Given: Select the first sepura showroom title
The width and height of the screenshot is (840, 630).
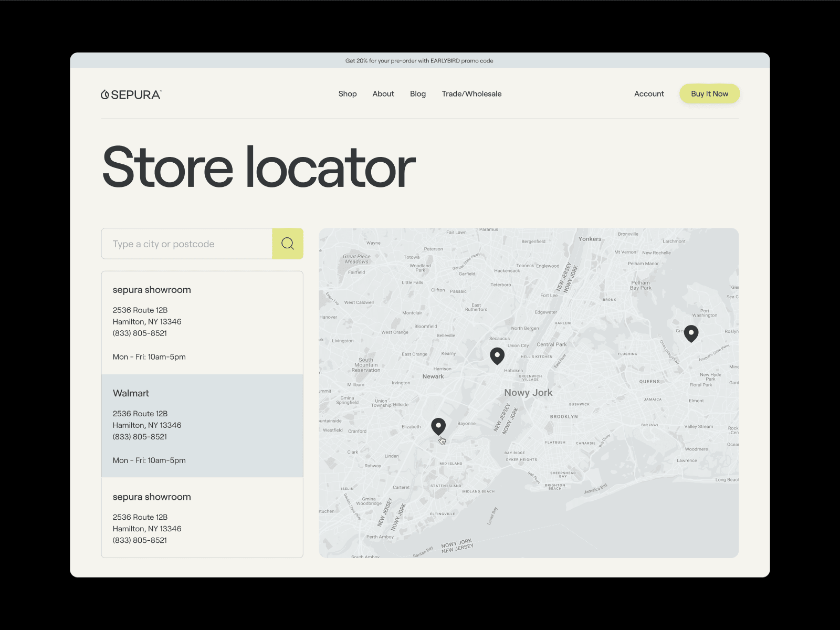Looking at the screenshot, I should tap(152, 290).
